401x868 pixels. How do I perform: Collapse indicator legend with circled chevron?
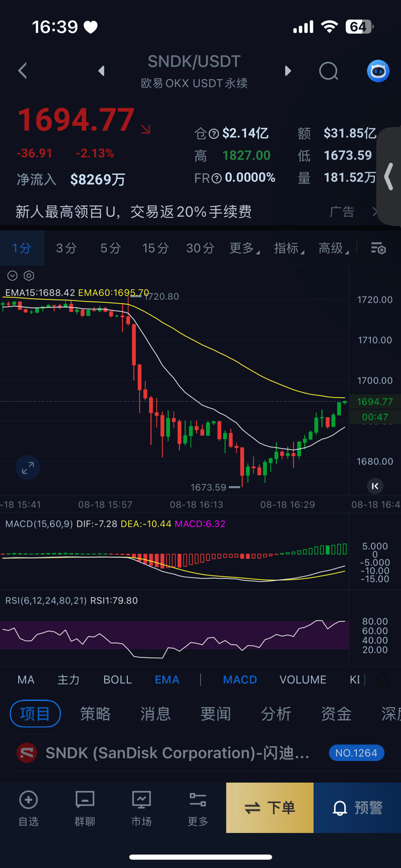13,276
